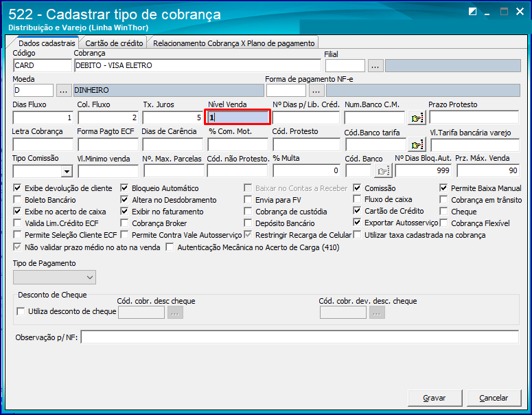Click ellipsis beside Cód. cobr. desc cheque
This screenshot has width=532, height=415.
click(175, 313)
